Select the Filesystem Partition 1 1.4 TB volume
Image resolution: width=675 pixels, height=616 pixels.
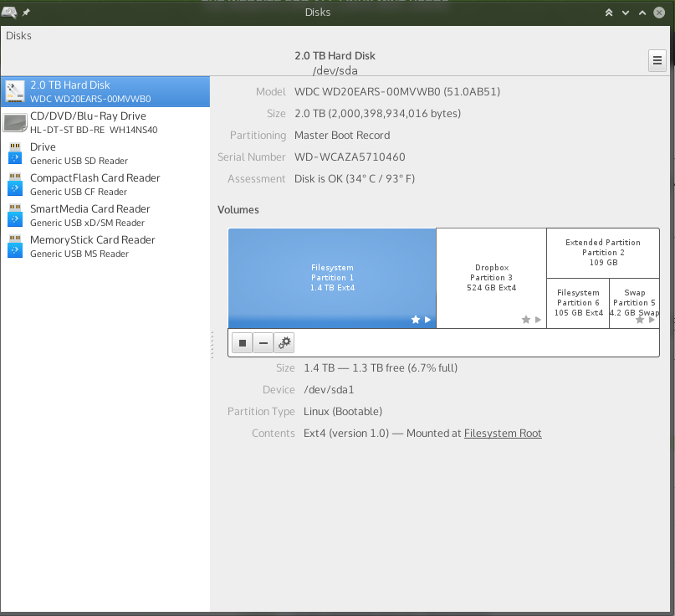pos(332,278)
